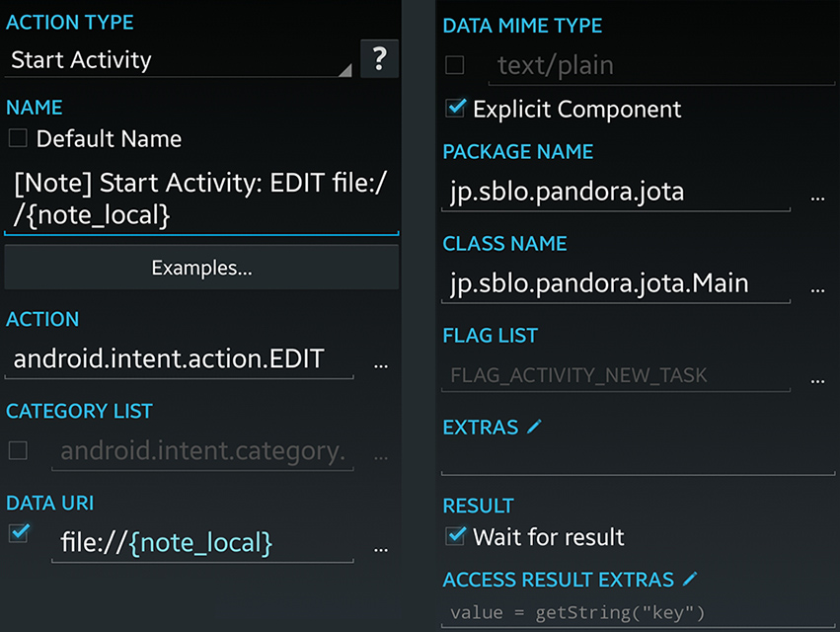The image size is (840, 632).
Task: Enable the Default Name checkbox
Action: click(x=18, y=138)
